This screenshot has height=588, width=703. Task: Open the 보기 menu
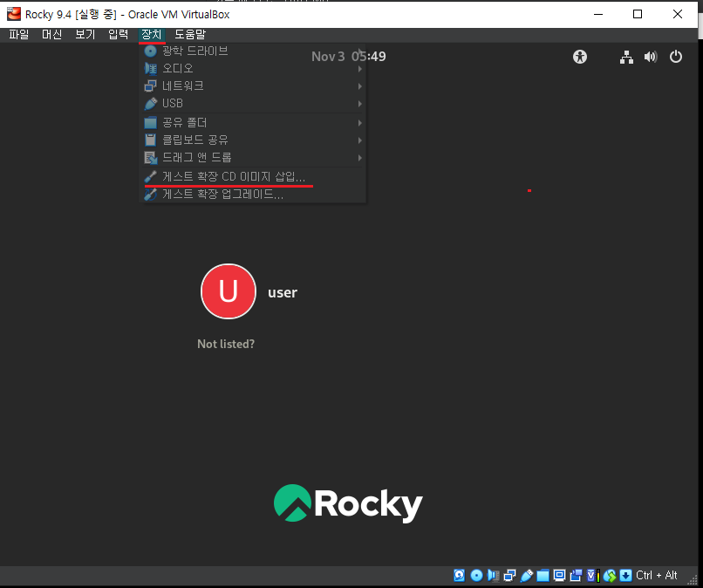tap(85, 35)
